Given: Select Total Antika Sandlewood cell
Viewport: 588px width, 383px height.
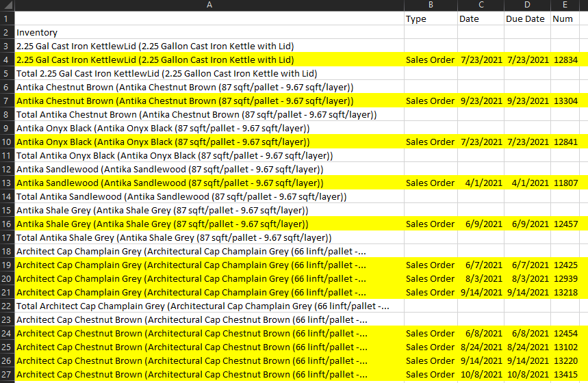Looking at the screenshot, I should pos(209,196).
